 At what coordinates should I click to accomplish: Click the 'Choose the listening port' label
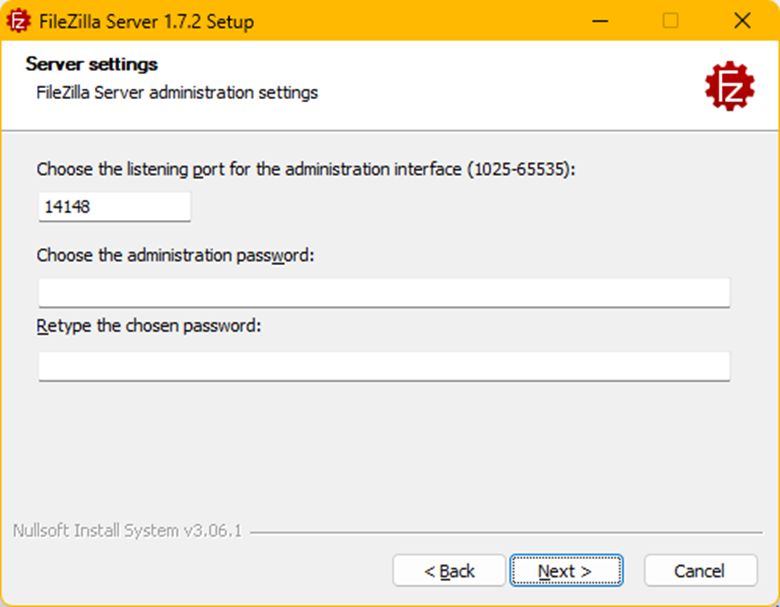coord(306,169)
